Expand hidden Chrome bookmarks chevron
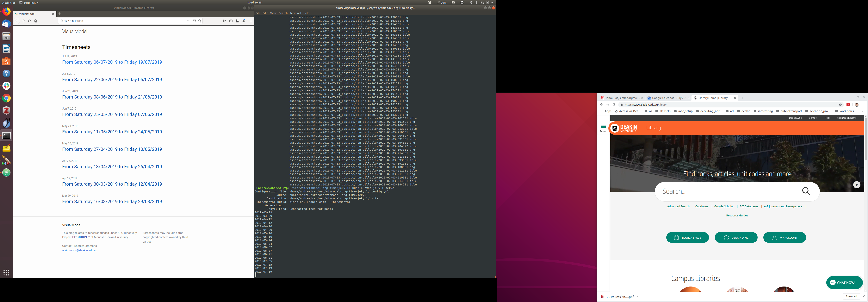Image resolution: width=868 pixels, height=302 pixels. click(x=862, y=111)
